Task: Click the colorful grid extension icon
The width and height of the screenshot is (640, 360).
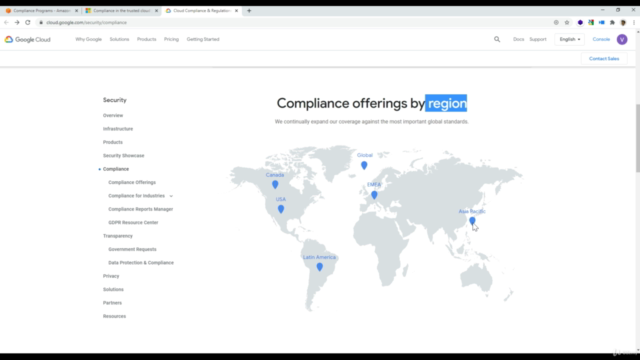Action: 591,22
